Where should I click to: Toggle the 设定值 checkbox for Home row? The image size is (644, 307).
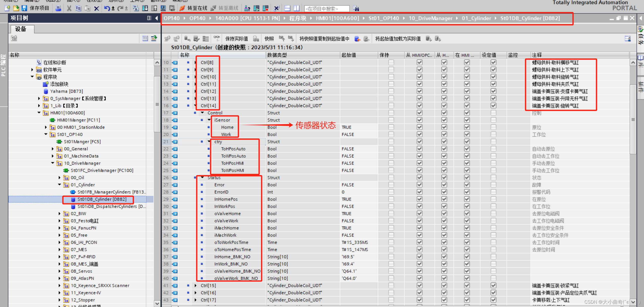[493, 127]
